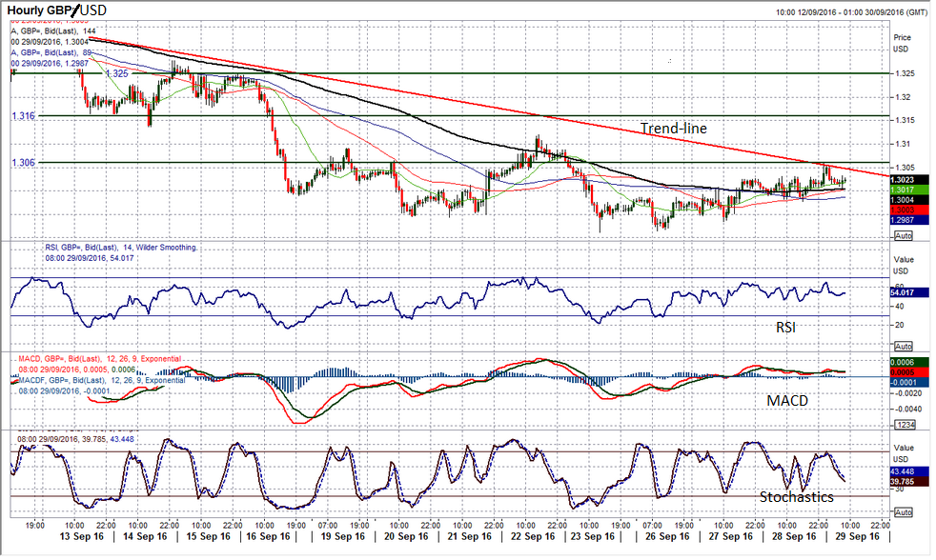Click the Stochastics 43.448 value tag
The height and width of the screenshot is (560, 936).
[902, 472]
